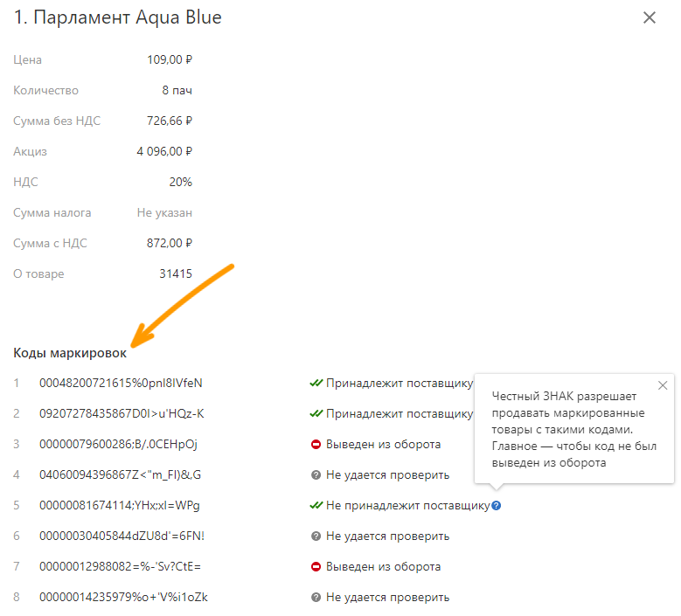This screenshot has height=616, width=681.
Task: Click the title 1. Парламент Aqua Blue
Action: (x=118, y=17)
